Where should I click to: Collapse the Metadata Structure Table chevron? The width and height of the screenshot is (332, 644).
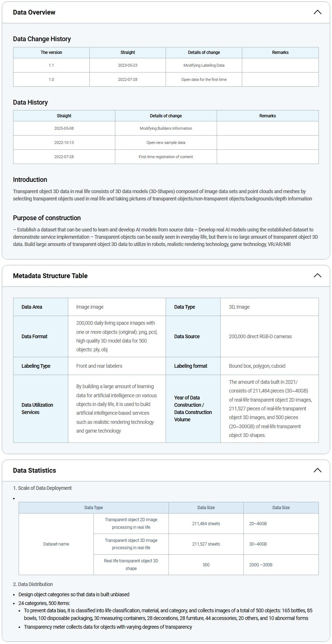click(317, 276)
